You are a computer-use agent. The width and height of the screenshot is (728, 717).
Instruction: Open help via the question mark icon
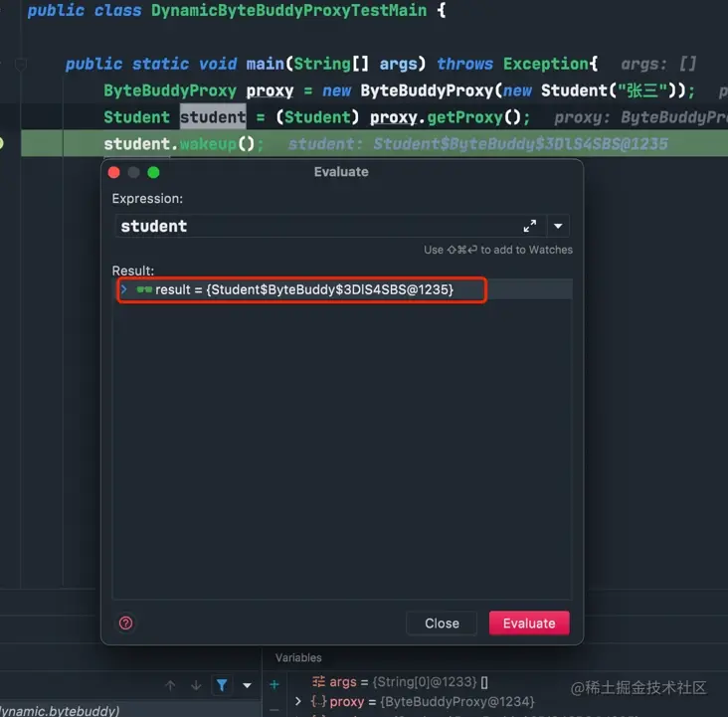click(126, 624)
